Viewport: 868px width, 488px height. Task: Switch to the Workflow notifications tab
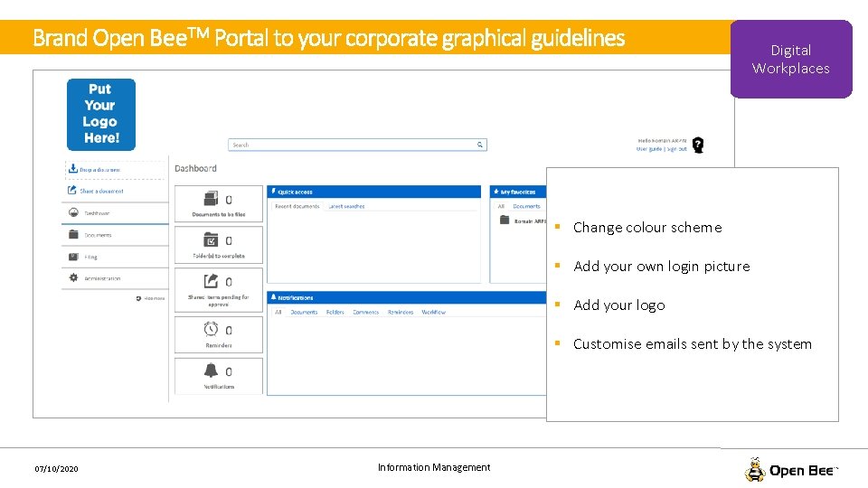pyautogui.click(x=433, y=312)
